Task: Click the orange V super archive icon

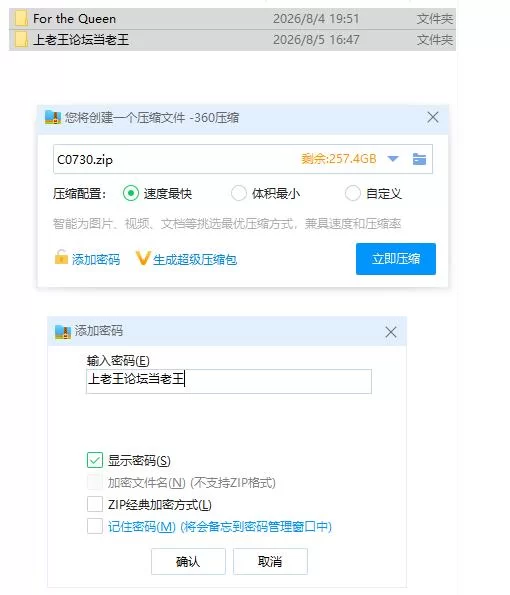Action: point(143,258)
